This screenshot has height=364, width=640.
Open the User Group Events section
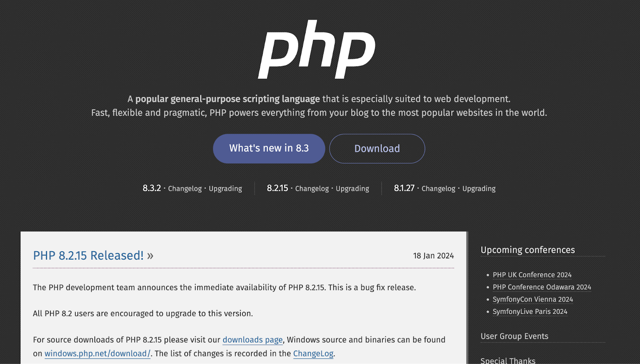[514, 336]
